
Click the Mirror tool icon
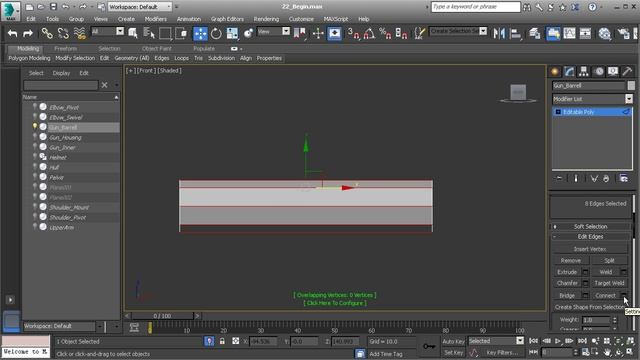point(499,33)
